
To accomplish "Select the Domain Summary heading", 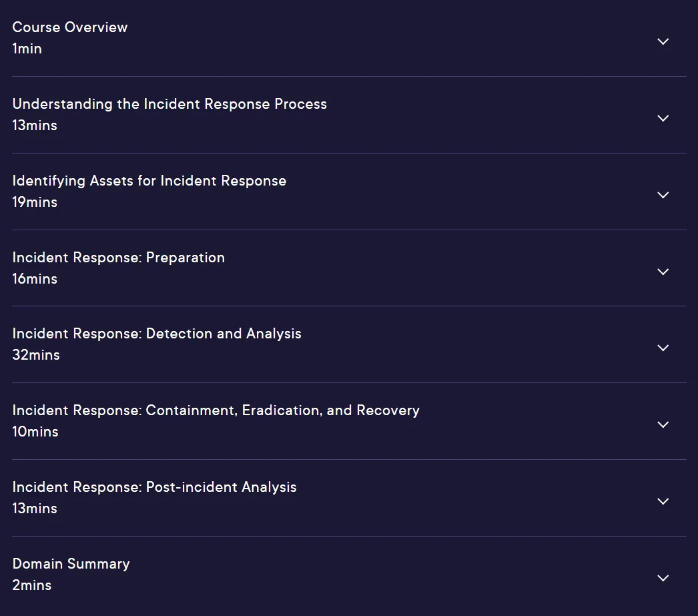I will 71,564.
